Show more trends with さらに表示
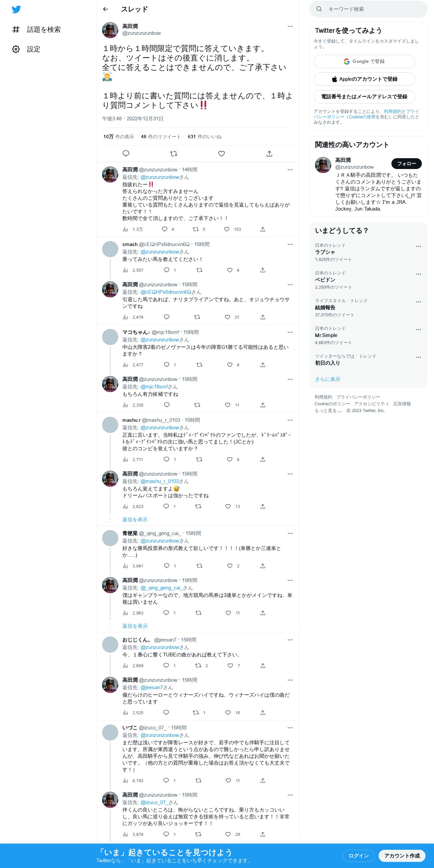Viewport: 434px width, 868px height. 328,379
